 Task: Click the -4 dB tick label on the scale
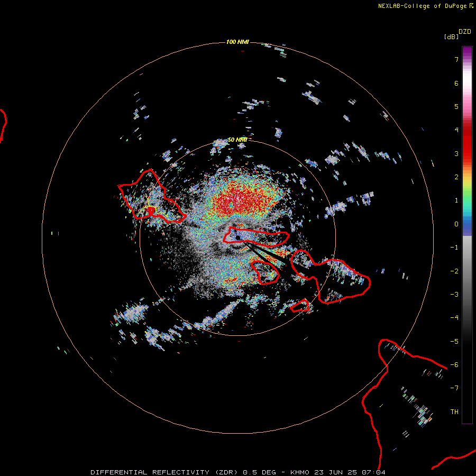pos(454,317)
